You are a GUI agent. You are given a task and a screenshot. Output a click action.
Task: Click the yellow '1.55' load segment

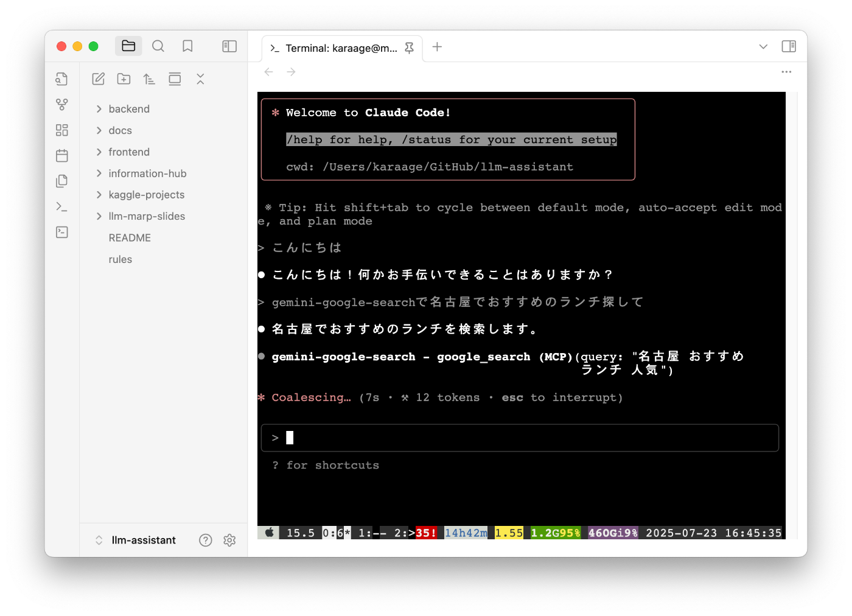point(509,533)
